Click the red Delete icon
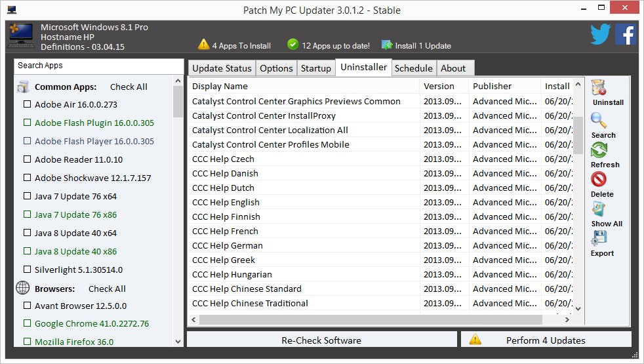The height and width of the screenshot is (364, 644). [598, 179]
